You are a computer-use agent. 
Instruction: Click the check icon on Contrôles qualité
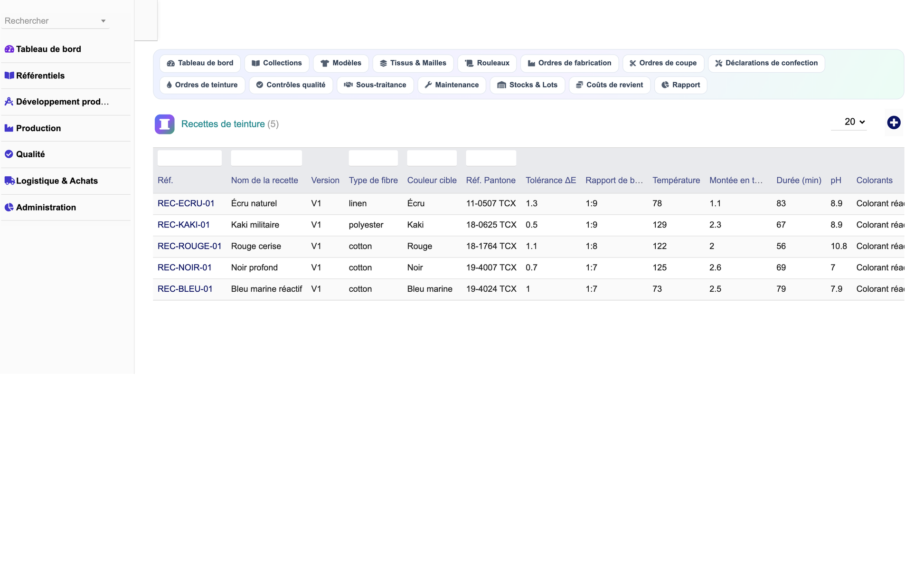coord(260,85)
